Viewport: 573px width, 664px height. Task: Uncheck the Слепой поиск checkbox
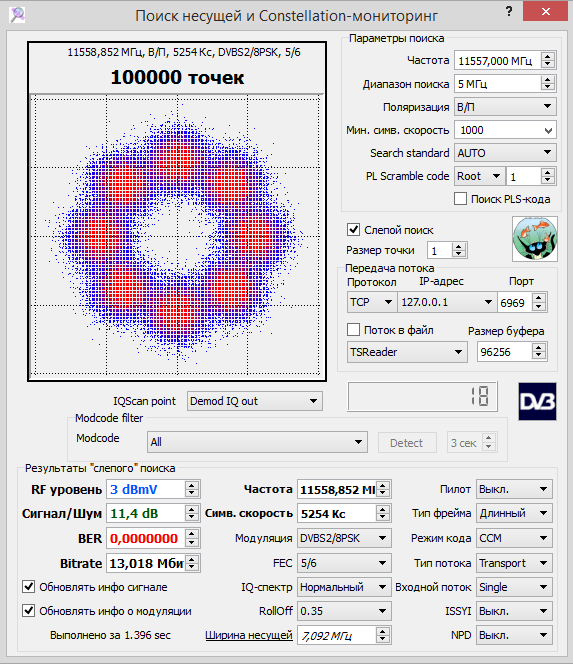coord(353,230)
